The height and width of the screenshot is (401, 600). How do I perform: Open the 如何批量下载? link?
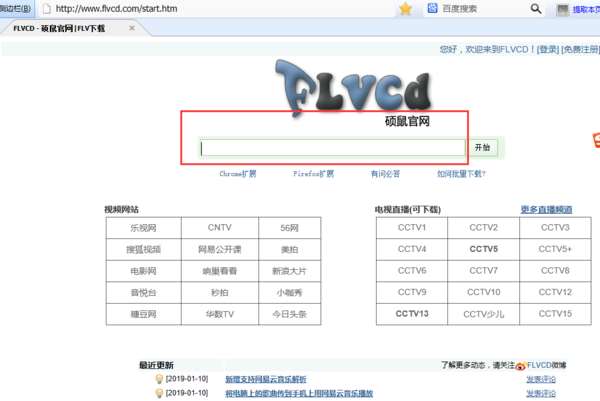(461, 174)
